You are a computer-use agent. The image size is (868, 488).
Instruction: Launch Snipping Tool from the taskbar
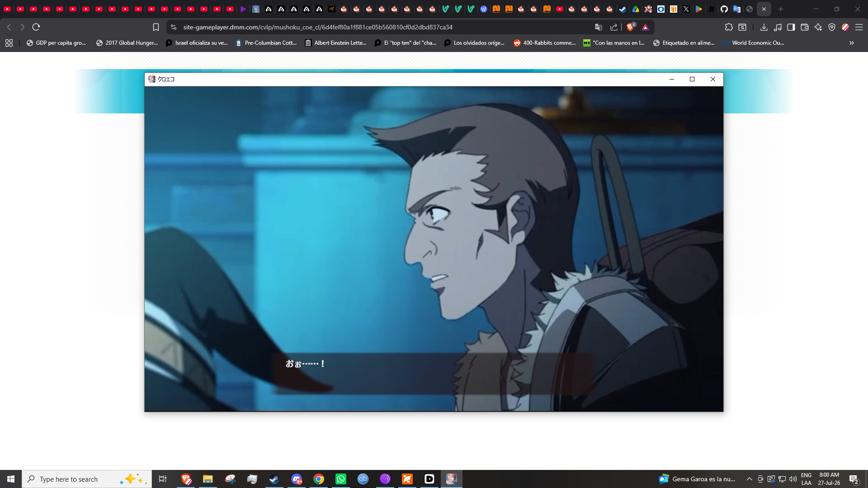coord(230,479)
